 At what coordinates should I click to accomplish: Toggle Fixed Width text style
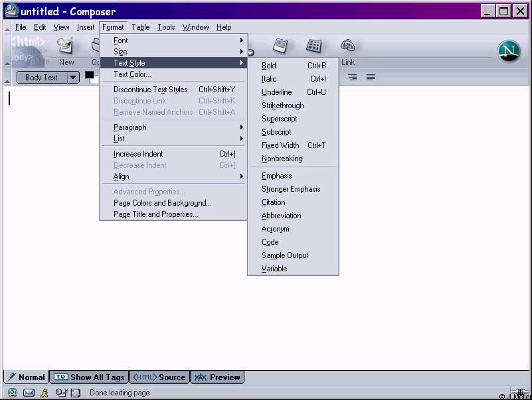click(x=293, y=145)
